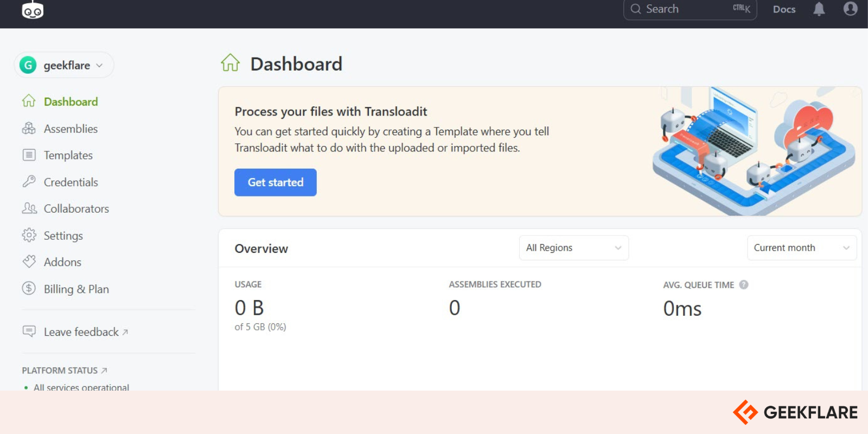Image resolution: width=868 pixels, height=434 pixels.
Task: Click the Dashboard house icon in sidebar
Action: [29, 101]
